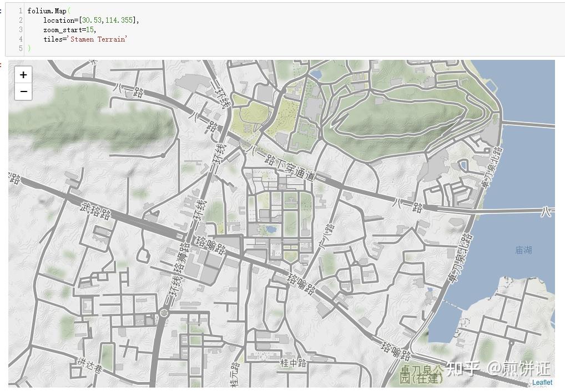The height and width of the screenshot is (392, 565).
Task: Click the small blue pond in campus center
Action: 270,229
